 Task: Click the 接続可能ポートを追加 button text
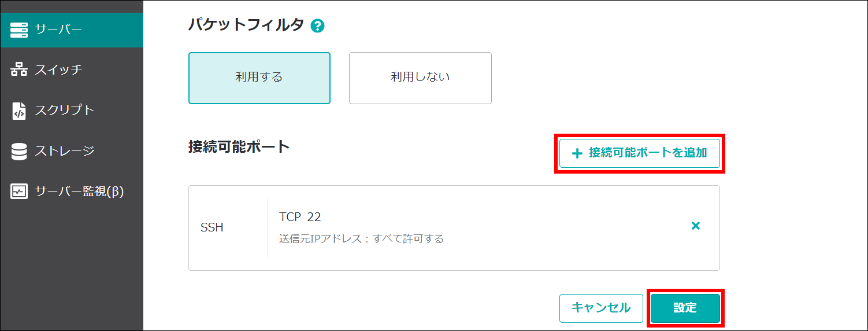(647, 153)
